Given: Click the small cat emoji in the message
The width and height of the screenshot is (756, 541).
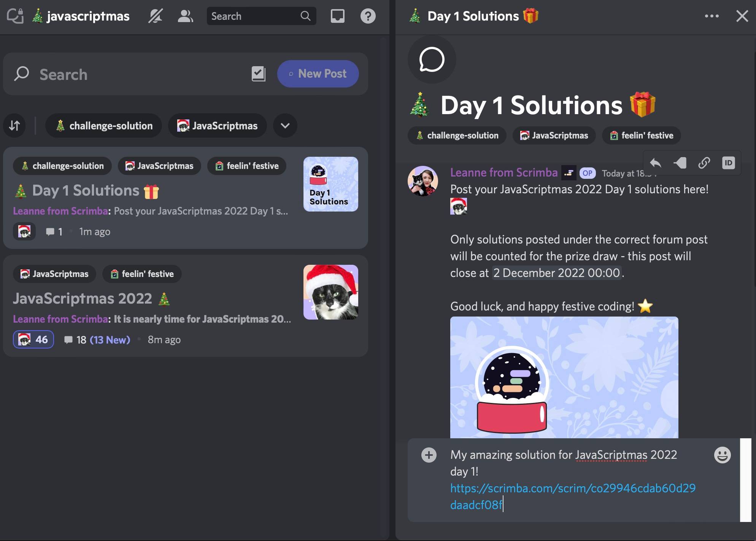Looking at the screenshot, I should tap(459, 206).
